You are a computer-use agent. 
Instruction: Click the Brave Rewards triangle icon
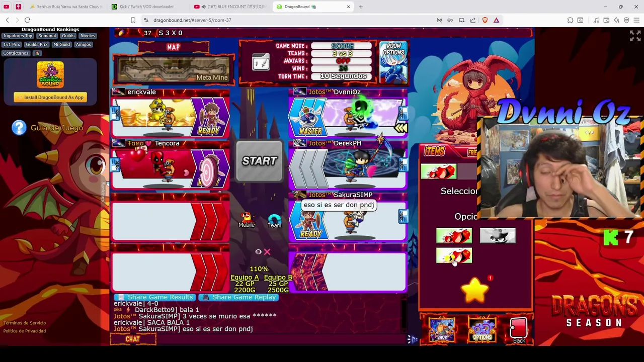pos(496,20)
